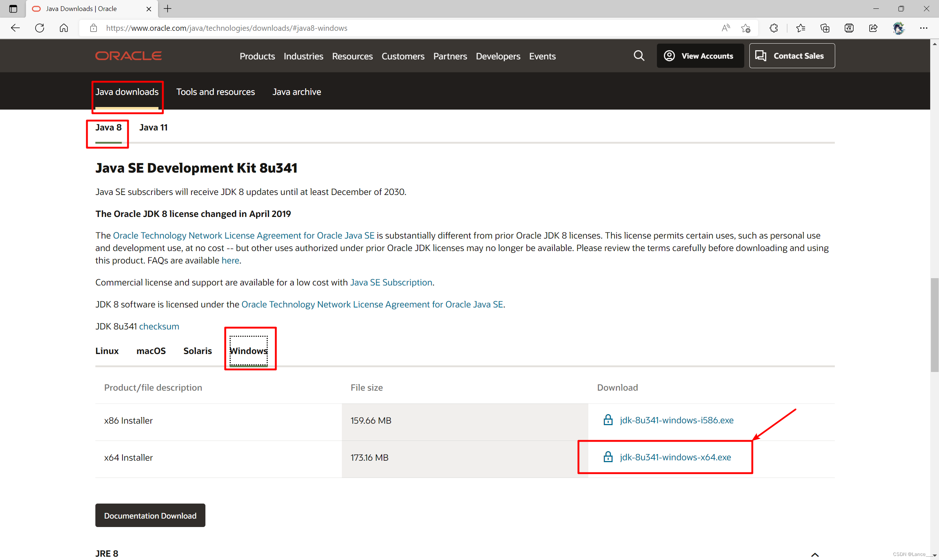The height and width of the screenshot is (560, 939).
Task: Click the scrollbar up arrow
Action: [935, 44]
